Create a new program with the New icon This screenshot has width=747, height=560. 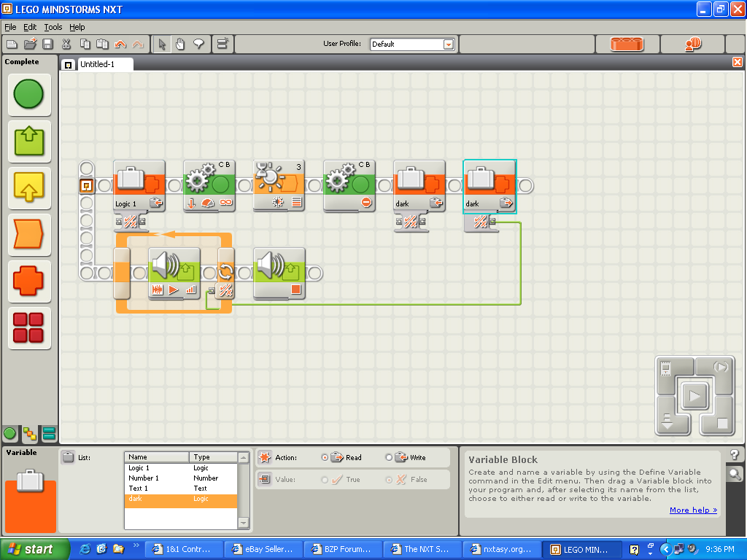(x=11, y=44)
